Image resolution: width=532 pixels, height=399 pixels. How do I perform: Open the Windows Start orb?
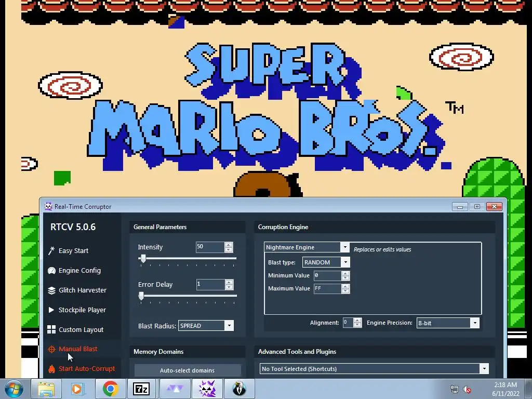point(14,389)
